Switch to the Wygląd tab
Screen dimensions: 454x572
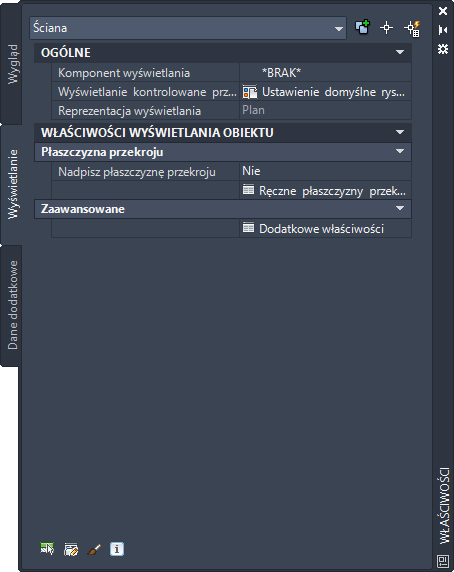[x=12, y=64]
